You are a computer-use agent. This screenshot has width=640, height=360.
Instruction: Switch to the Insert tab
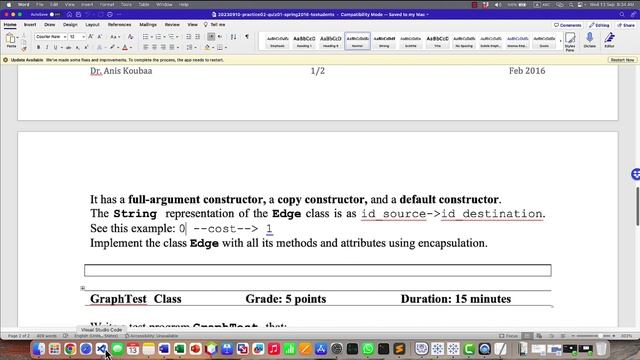[x=30, y=25]
